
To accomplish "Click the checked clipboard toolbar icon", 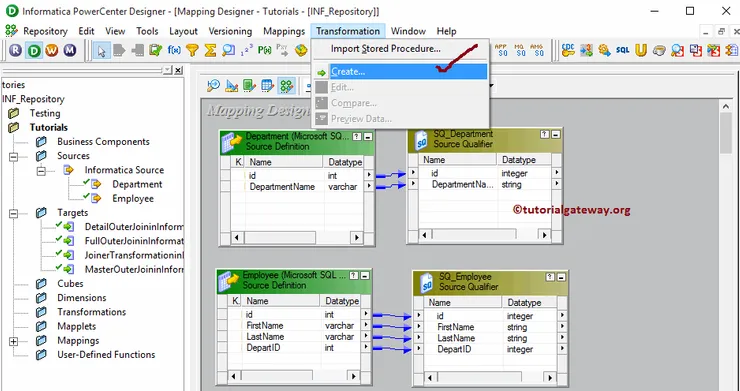I will click(x=156, y=50).
